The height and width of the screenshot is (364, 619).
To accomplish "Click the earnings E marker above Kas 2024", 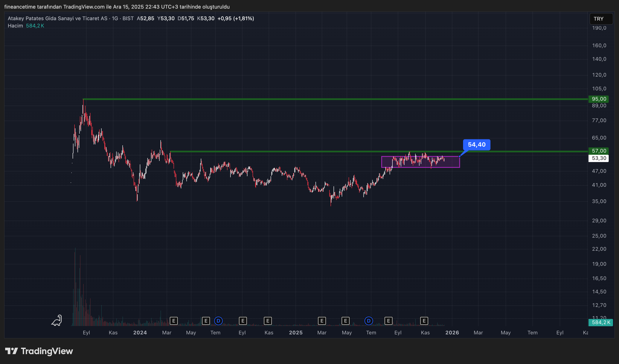I will (267, 321).
